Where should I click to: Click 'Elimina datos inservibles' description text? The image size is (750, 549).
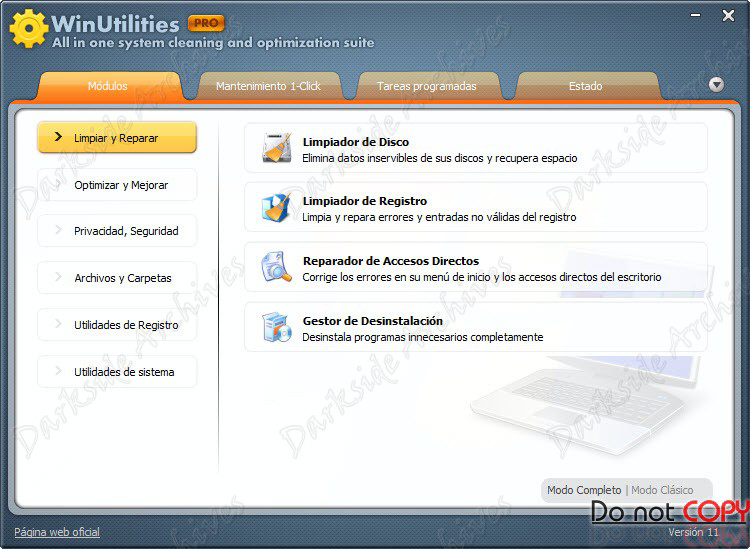coord(440,158)
